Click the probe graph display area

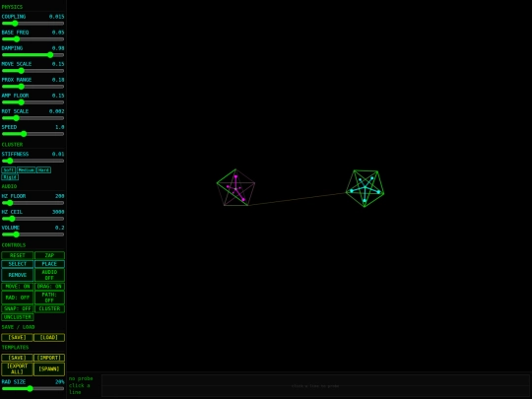[x=315, y=386]
